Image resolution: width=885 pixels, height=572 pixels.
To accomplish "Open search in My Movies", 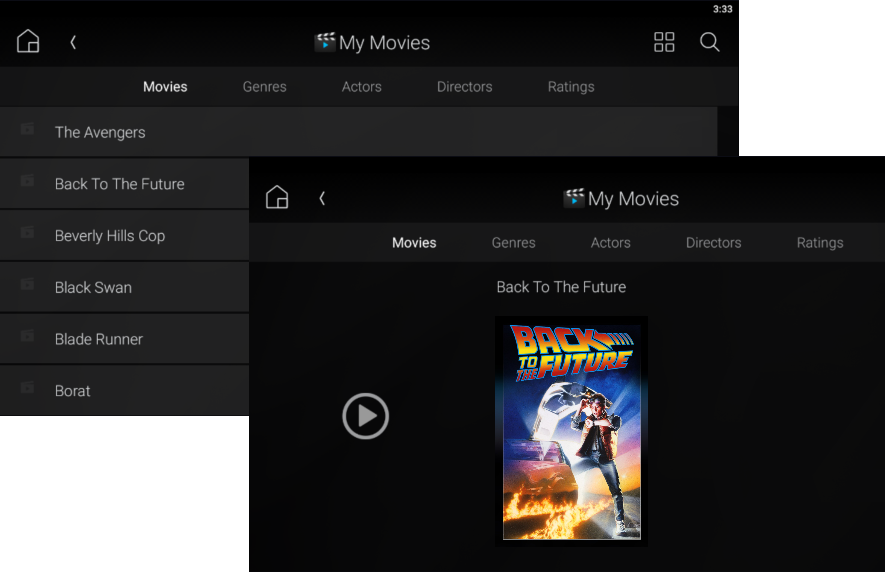I will pyautogui.click(x=709, y=42).
